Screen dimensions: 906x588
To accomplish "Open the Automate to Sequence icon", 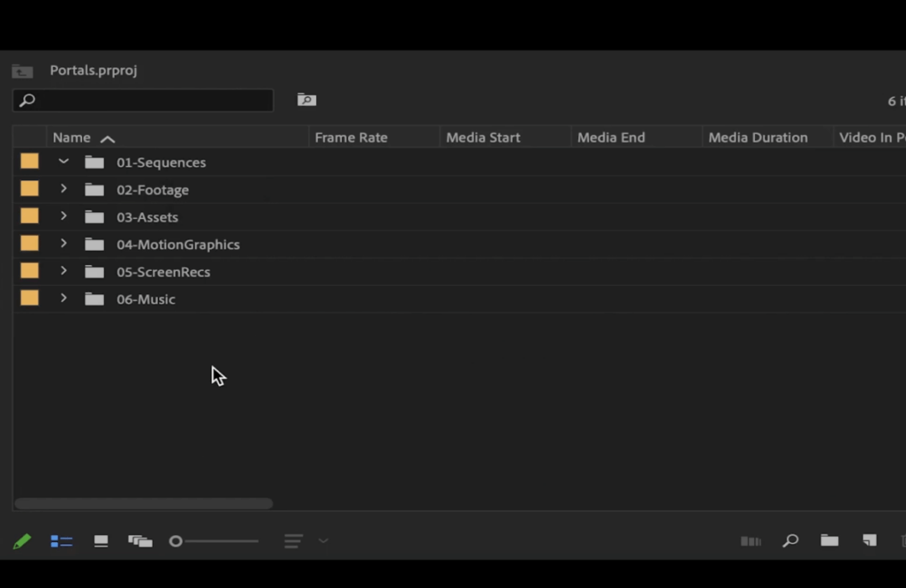I will (751, 541).
